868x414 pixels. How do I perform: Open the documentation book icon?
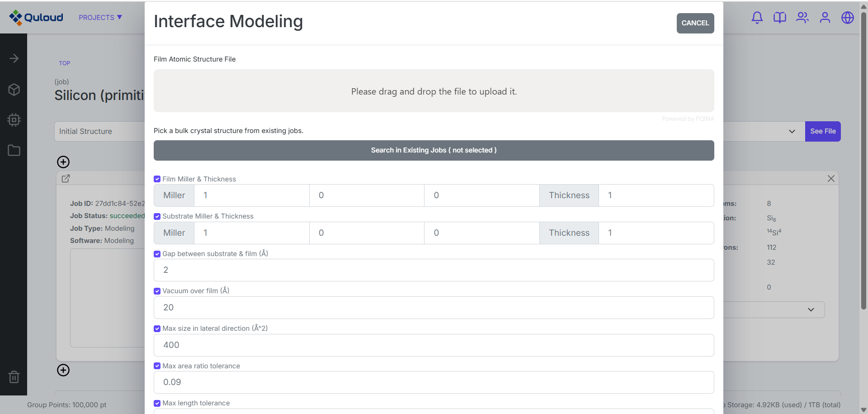[x=779, y=18]
